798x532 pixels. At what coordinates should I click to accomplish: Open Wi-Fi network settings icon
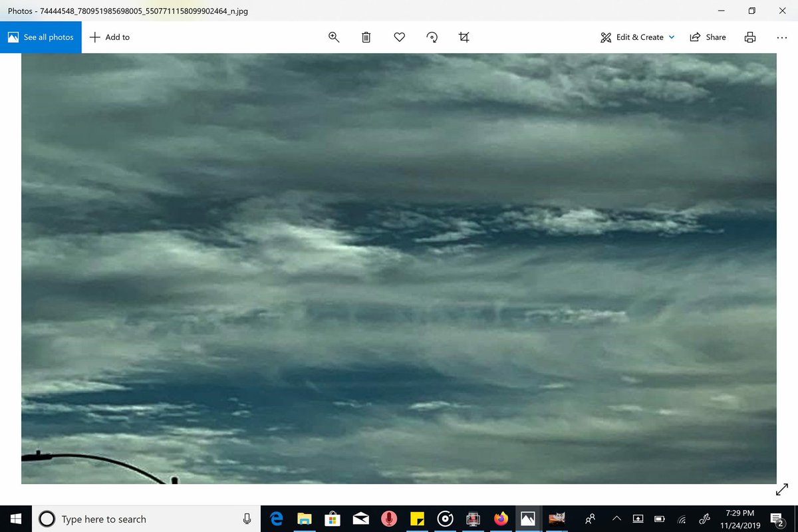(682, 519)
